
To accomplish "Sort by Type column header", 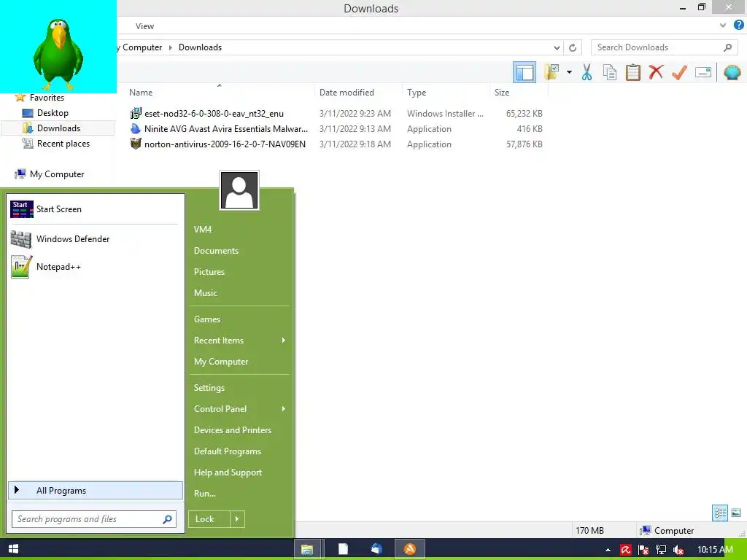I will point(446,93).
